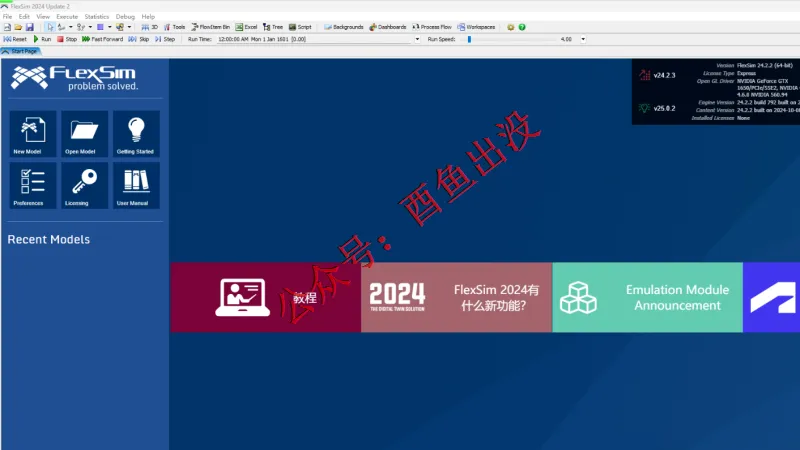Image resolution: width=800 pixels, height=450 pixels.
Task: Click License Type value Express
Action: pos(746,73)
